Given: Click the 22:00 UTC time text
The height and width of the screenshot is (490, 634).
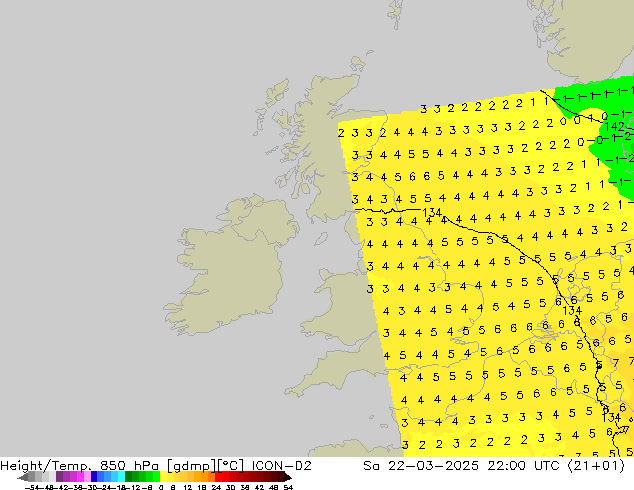Looking at the screenshot, I should click(x=523, y=466).
